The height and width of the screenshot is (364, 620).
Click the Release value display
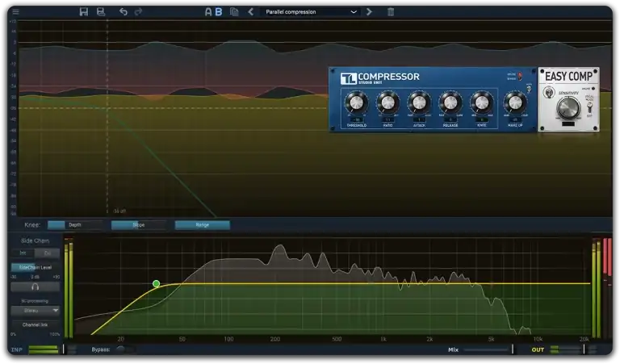[450, 119]
